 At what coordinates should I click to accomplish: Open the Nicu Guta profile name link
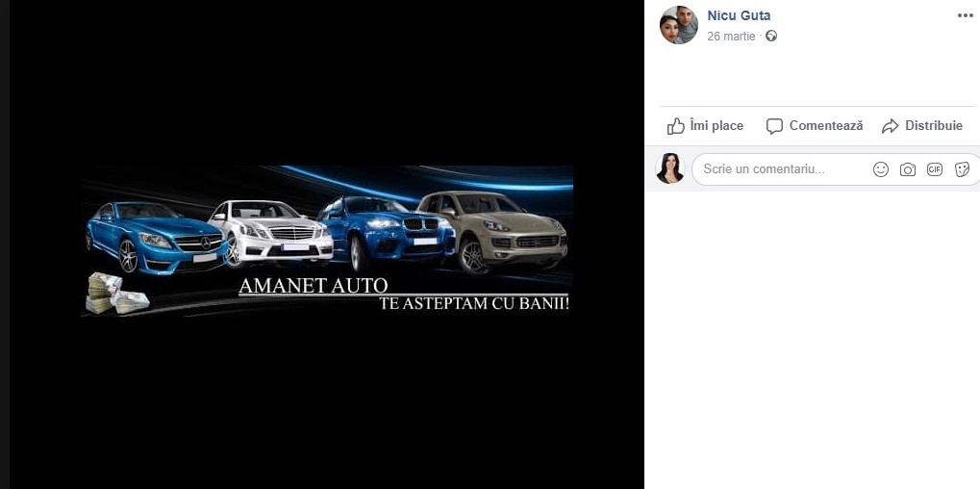739,15
